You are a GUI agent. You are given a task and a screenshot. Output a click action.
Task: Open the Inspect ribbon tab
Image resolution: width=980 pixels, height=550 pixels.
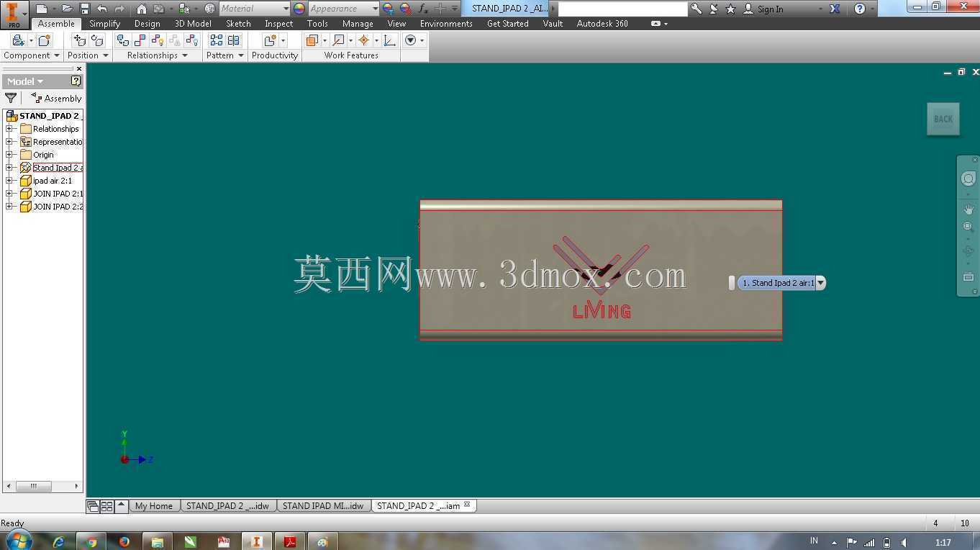click(x=278, y=24)
